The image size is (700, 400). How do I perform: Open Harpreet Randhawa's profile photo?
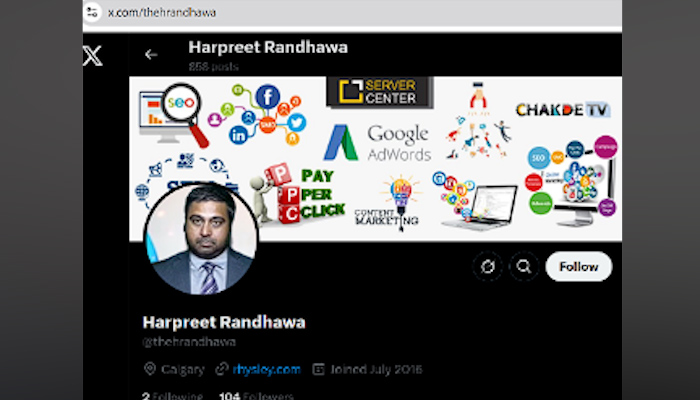201,239
